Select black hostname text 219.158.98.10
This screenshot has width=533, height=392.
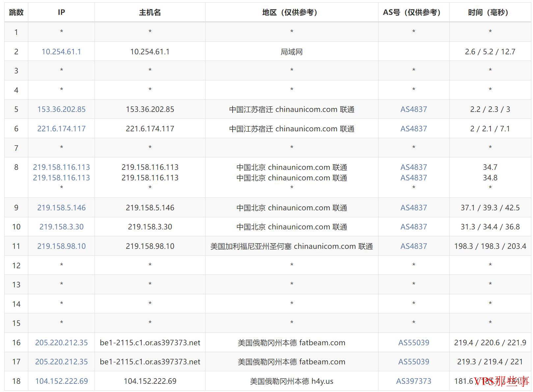[150, 246]
